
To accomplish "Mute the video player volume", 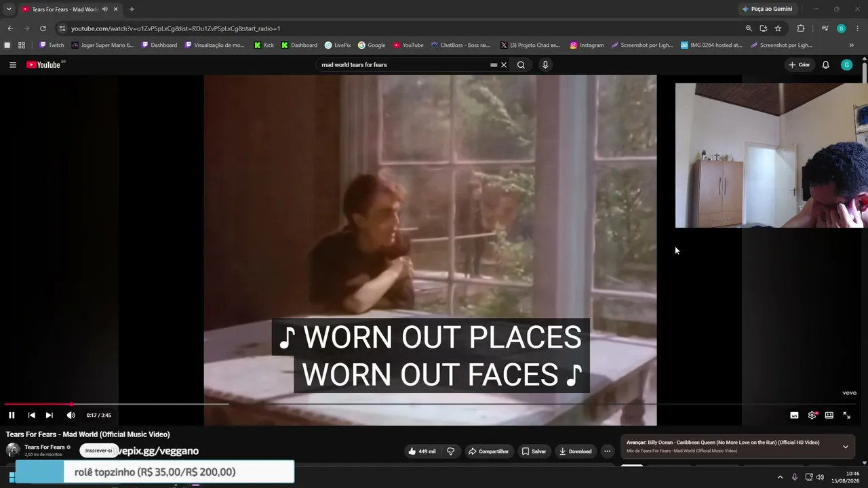I will coord(71,415).
